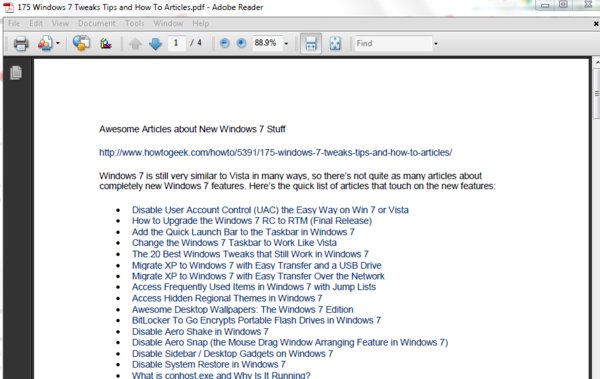This screenshot has height=379, width=600.
Task: Expand the Create PDF dropdown arrow
Action: point(58,43)
